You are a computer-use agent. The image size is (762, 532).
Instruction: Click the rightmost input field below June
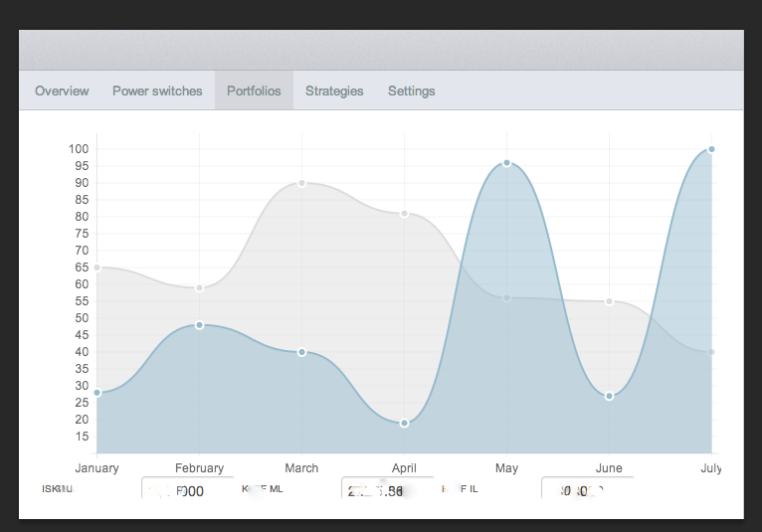pyautogui.click(x=587, y=489)
